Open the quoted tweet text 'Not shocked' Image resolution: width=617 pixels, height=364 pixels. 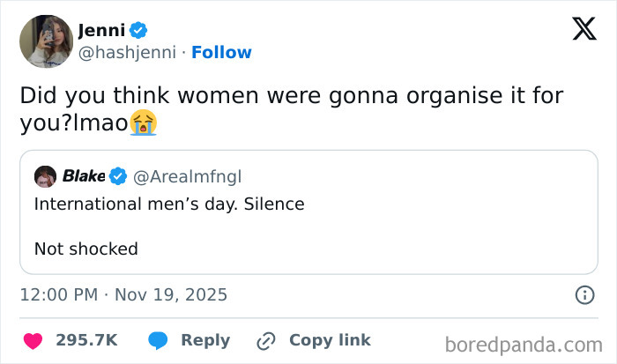(x=86, y=249)
